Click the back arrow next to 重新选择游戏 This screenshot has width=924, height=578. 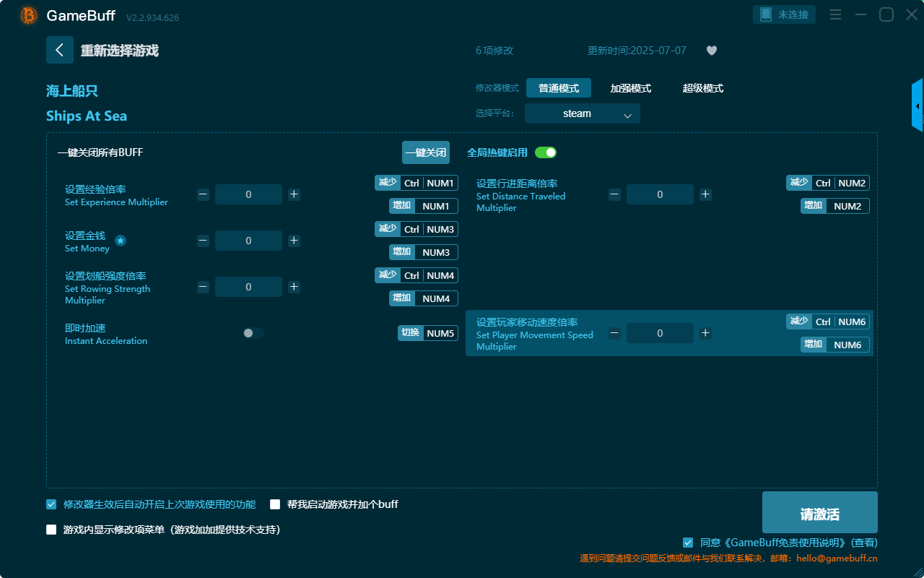60,49
